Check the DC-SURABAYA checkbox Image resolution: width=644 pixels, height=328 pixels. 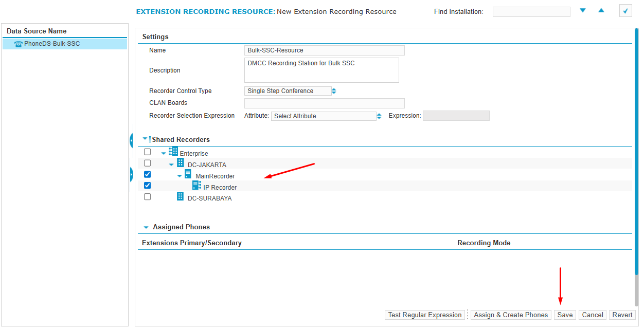pyautogui.click(x=148, y=197)
